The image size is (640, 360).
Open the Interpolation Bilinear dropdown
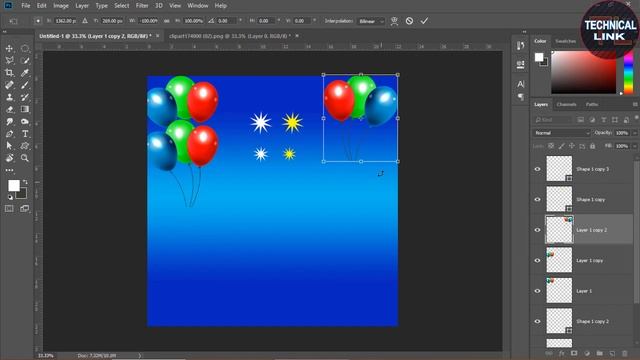pyautogui.click(x=371, y=21)
